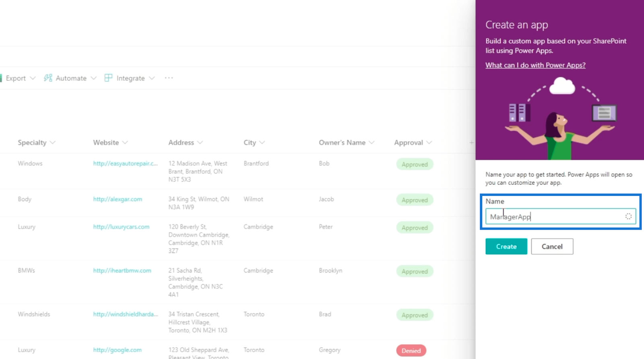The height and width of the screenshot is (359, 644).
Task: Click the Automate toolbar label
Action: point(71,78)
